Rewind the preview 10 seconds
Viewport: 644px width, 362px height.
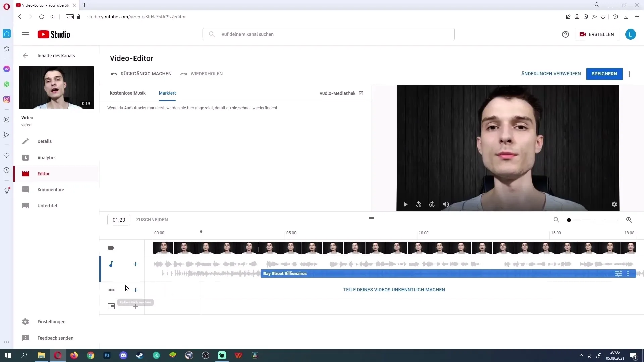point(419,204)
